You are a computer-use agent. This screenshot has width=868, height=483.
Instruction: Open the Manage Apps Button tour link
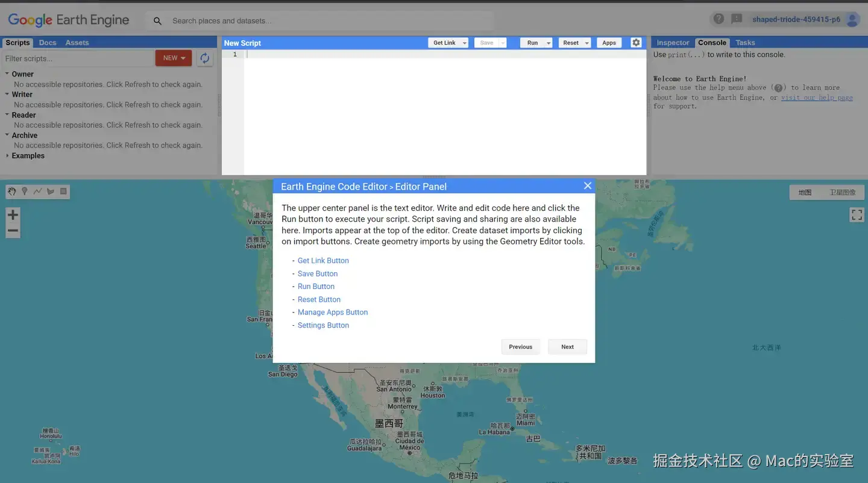[x=333, y=313]
